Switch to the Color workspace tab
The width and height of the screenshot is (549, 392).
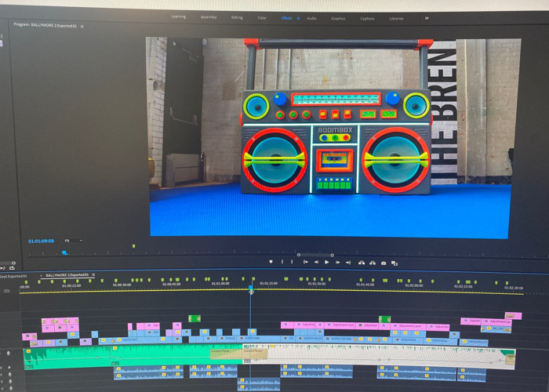tap(262, 17)
